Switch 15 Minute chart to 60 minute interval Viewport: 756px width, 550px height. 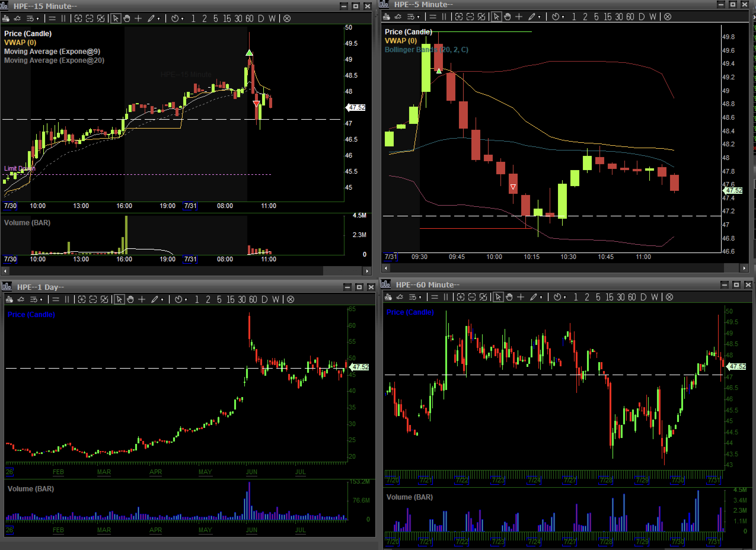[x=250, y=18]
